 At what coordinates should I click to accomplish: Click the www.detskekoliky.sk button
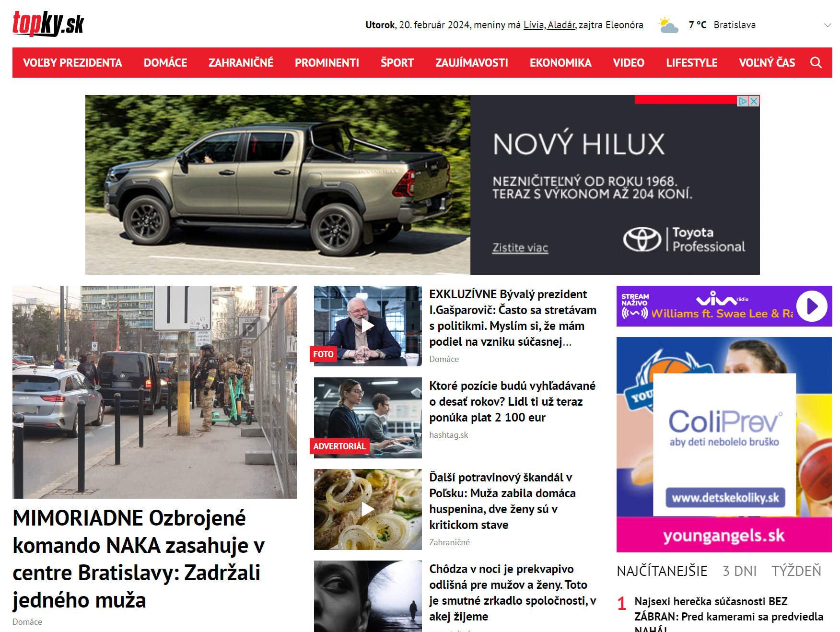click(725, 498)
